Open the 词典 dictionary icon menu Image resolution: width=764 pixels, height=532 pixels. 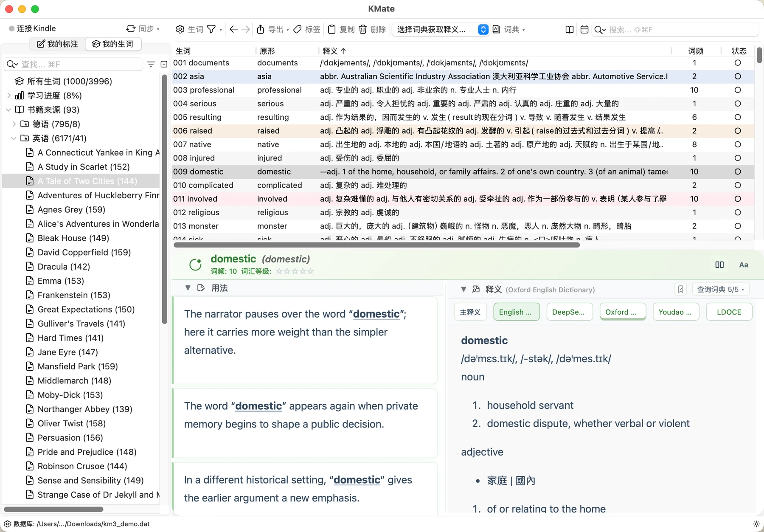(x=497, y=29)
